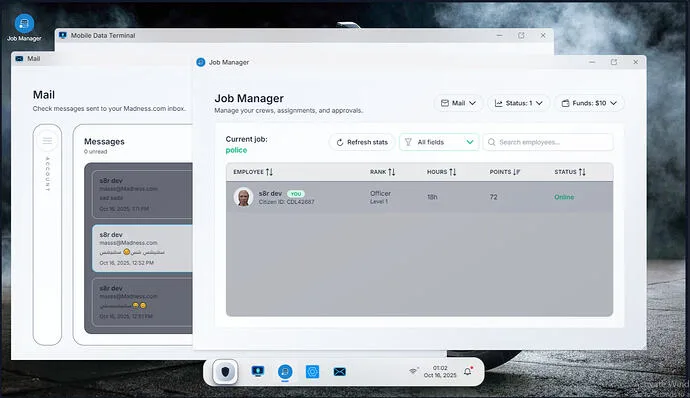
Task: Open the Oct 16 1:11 PM mail message
Action: coord(143,194)
